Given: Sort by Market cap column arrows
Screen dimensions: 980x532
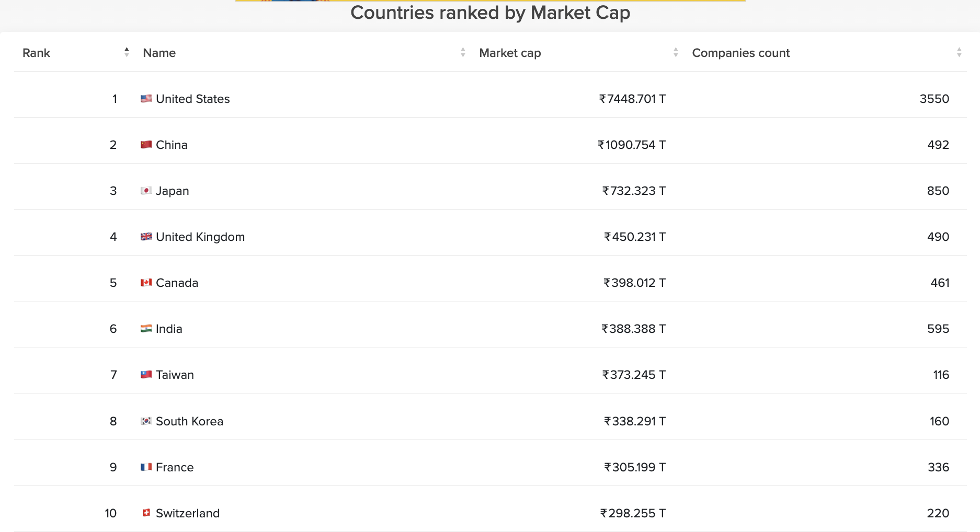Looking at the screenshot, I should 676,52.
